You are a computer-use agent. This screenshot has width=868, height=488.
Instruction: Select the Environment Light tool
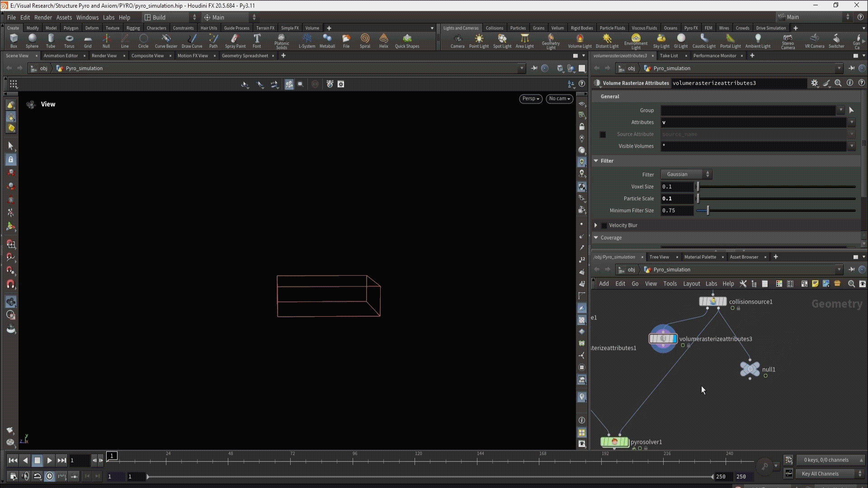[636, 40]
